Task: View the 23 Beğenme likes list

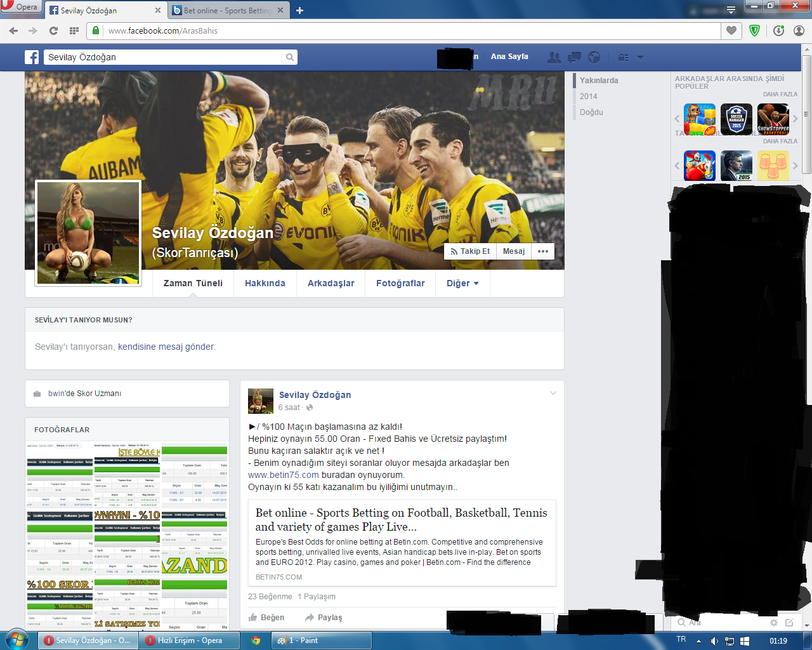Action: [270, 597]
